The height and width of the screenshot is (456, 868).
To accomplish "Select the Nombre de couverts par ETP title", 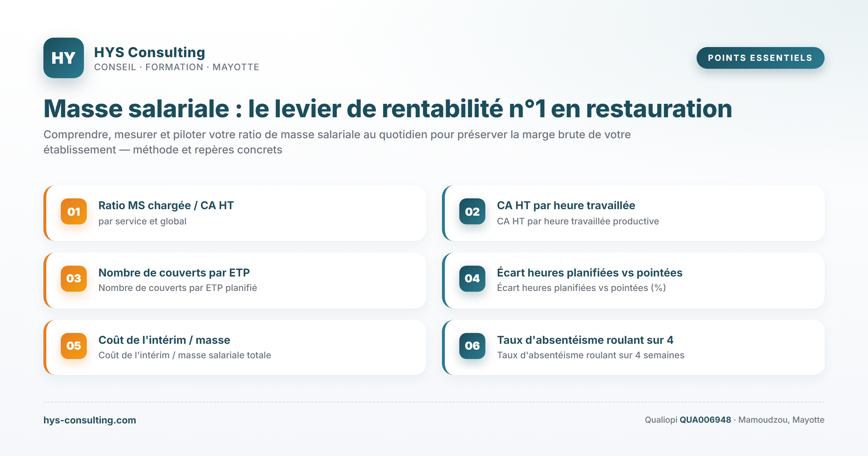I will coord(174,273).
